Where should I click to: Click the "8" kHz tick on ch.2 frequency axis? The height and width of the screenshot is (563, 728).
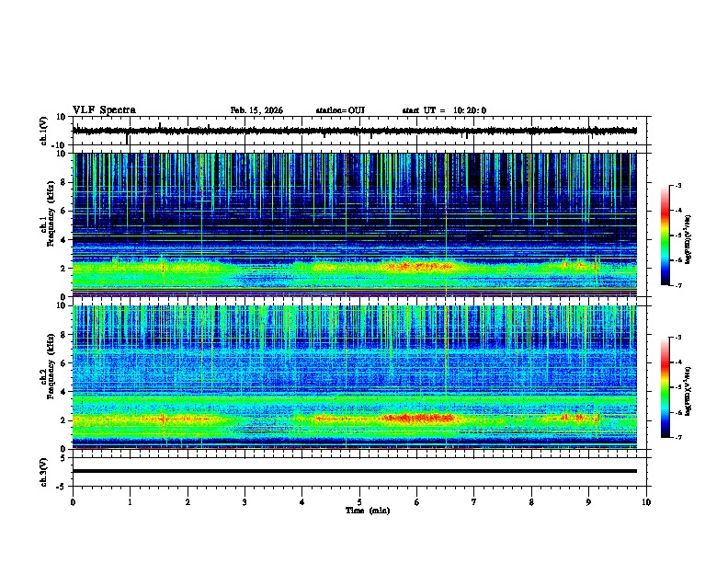[63, 335]
